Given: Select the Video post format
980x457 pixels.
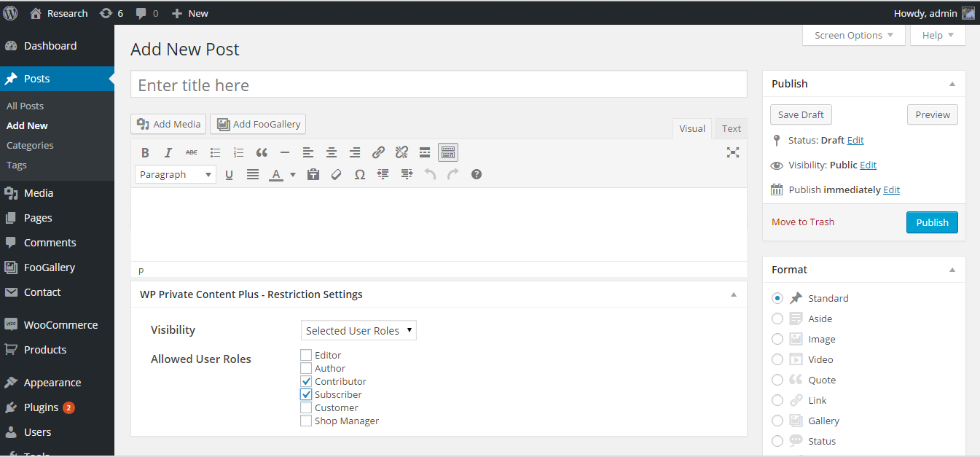Looking at the screenshot, I should [777, 359].
